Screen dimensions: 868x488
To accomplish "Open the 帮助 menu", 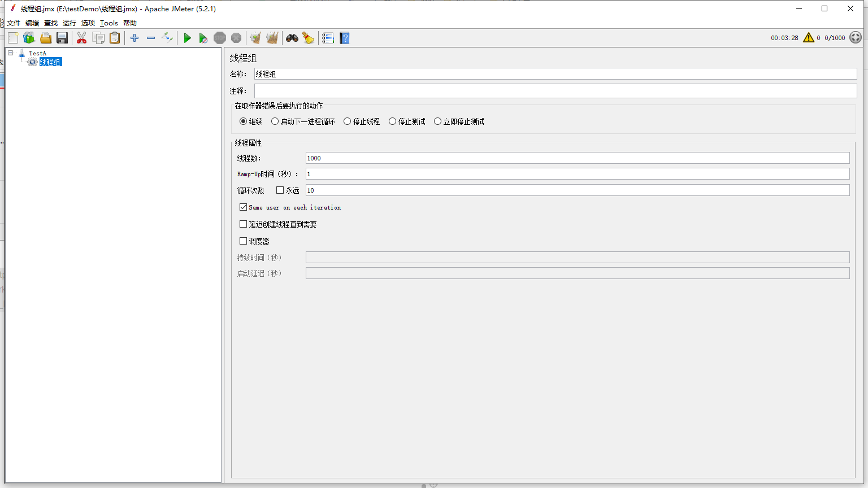I will tap(130, 23).
